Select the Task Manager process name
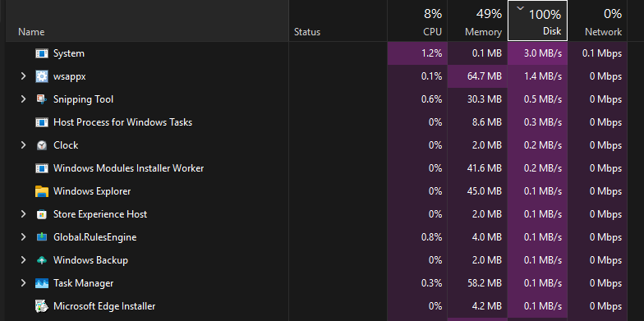 (84, 283)
